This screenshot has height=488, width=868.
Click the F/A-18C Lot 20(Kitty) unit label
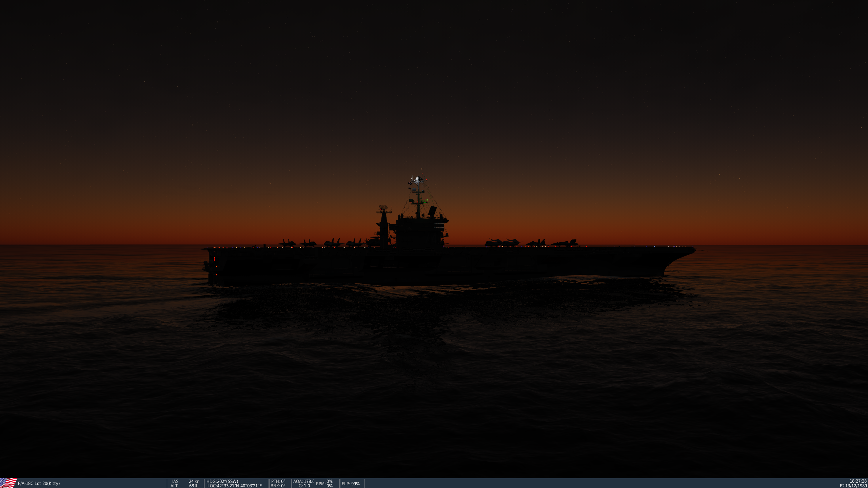pos(39,483)
